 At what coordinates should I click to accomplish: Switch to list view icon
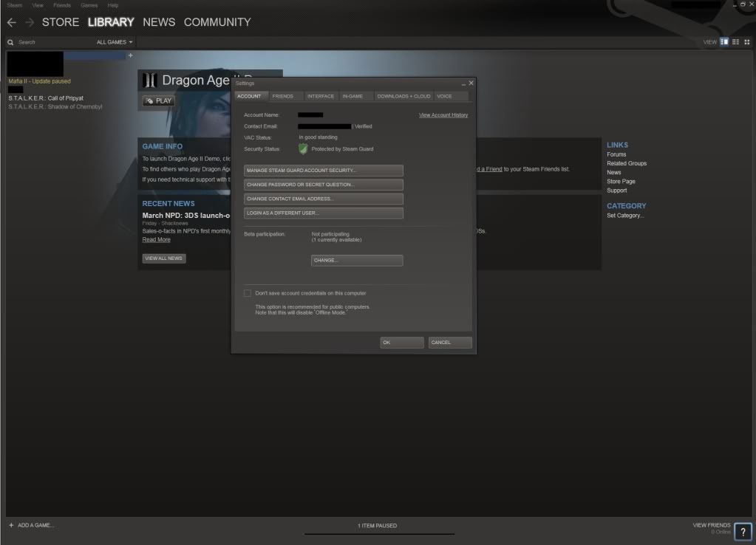pos(736,42)
